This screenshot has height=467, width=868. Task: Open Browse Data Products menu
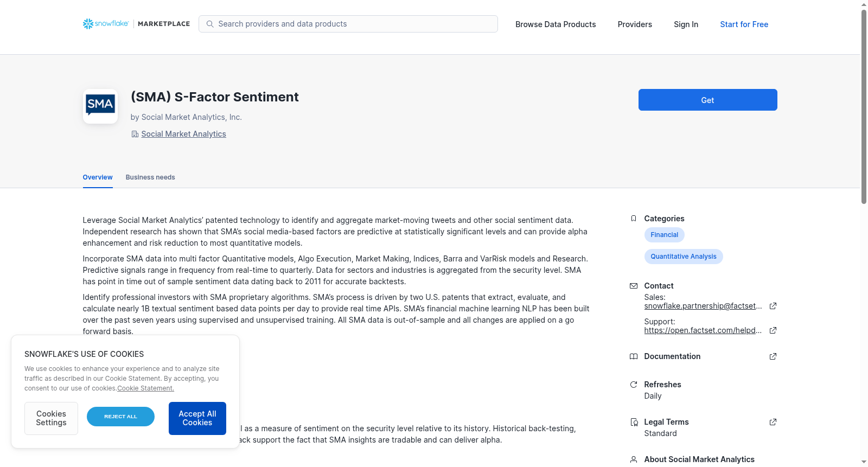point(556,24)
